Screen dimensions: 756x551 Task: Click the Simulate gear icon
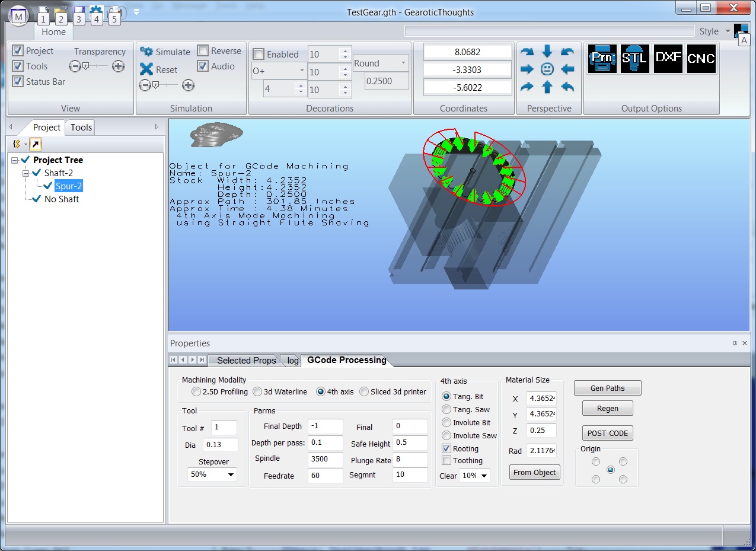pos(146,52)
